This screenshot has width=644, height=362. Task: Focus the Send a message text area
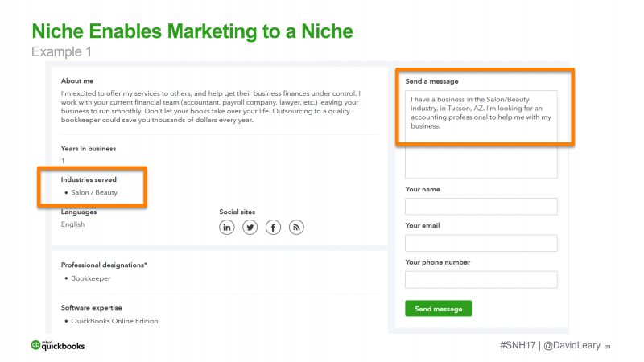point(481,134)
